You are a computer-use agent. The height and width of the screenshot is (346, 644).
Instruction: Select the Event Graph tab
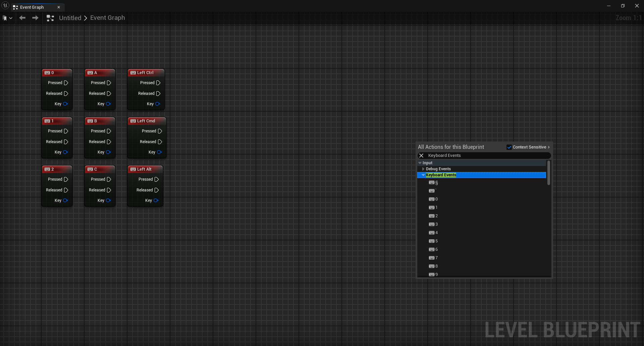[x=32, y=7]
